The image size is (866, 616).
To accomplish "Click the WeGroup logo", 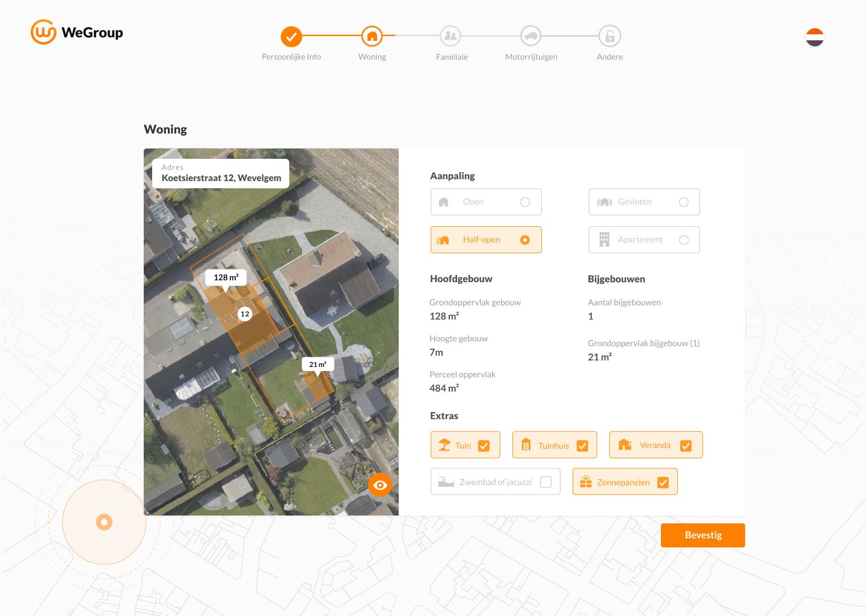I will point(76,32).
